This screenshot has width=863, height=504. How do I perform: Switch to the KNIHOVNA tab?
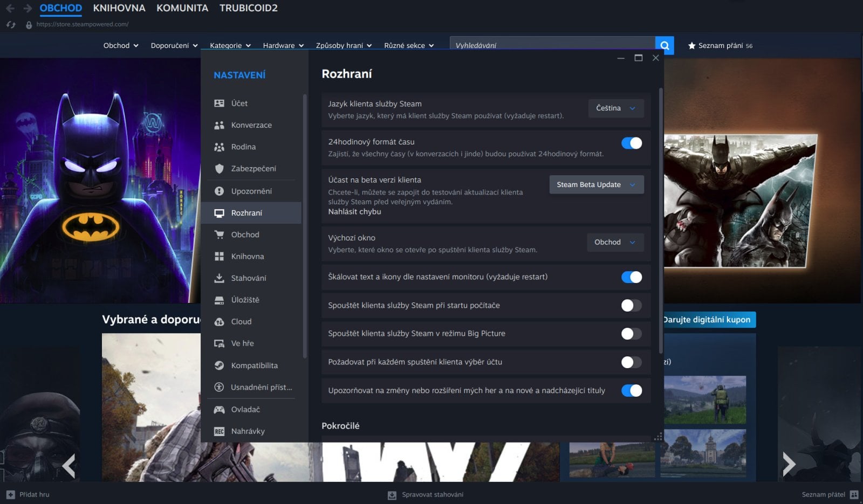tap(119, 8)
